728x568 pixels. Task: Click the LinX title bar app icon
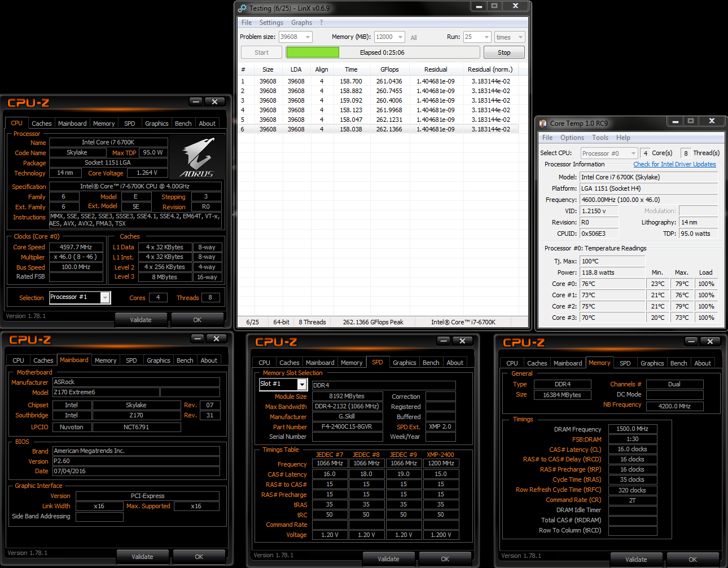243,8
